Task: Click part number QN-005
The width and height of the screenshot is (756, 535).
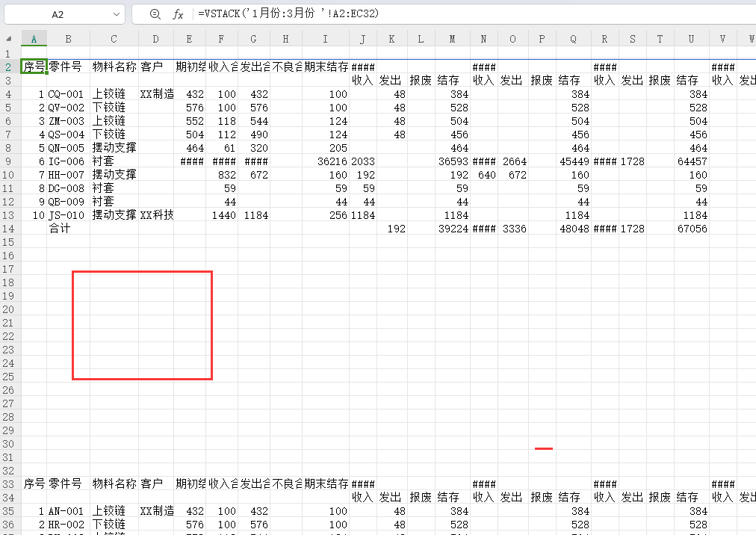Action: point(69,148)
